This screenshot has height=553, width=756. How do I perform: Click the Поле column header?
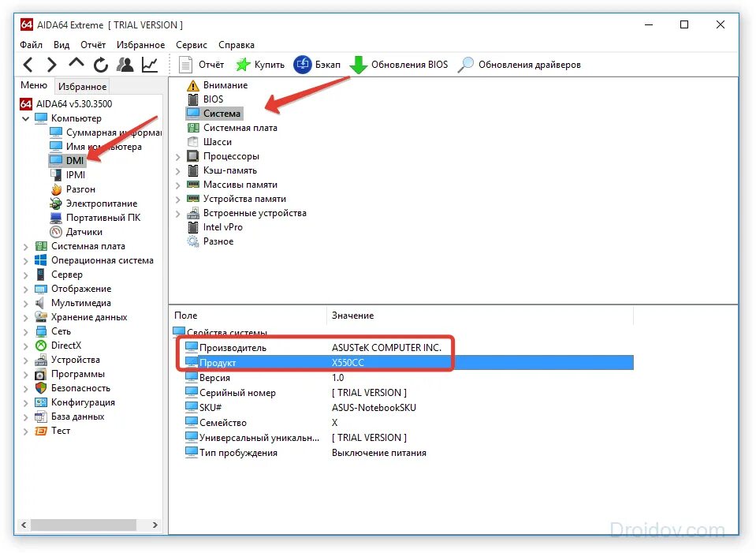click(x=248, y=316)
